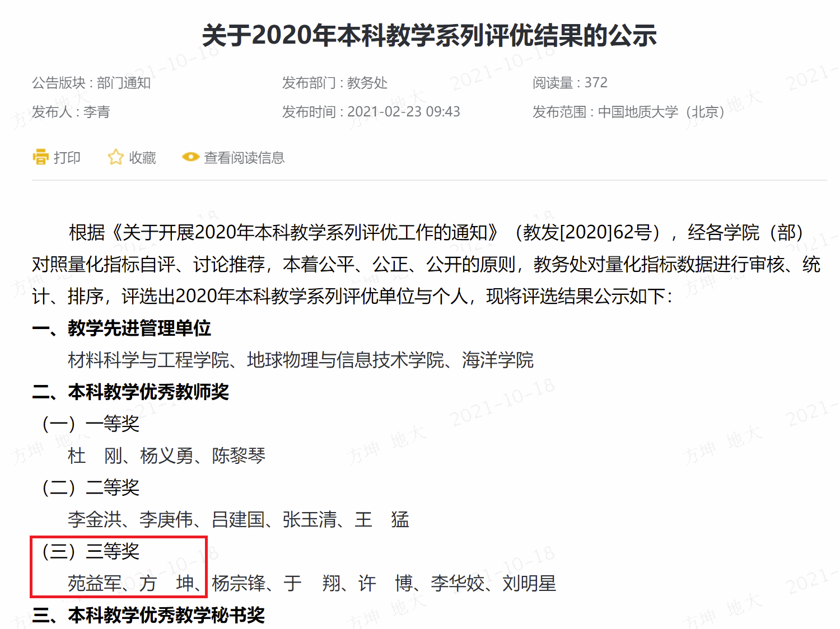
Task: Click the 三、本科教学优秀教学秘书奖 heading
Action: click(x=148, y=615)
